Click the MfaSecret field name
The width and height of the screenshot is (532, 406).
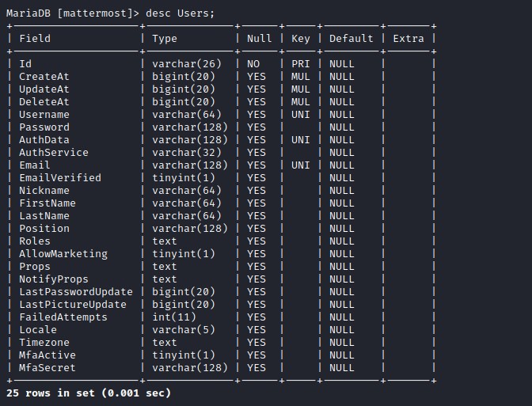[47, 367]
